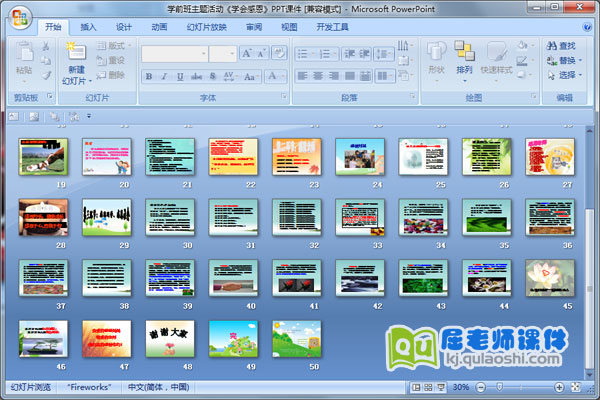
Task: Click the "Fireworks" theme name in status bar
Action: [89, 387]
